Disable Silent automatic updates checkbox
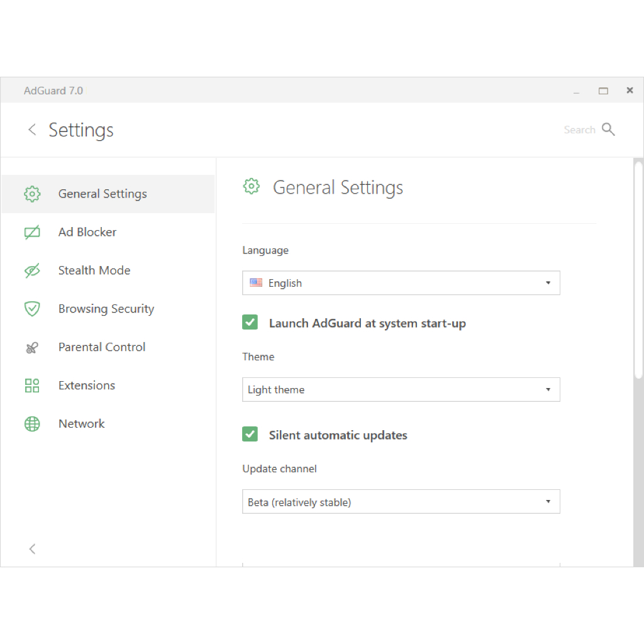This screenshot has height=644, width=644. coord(250,435)
